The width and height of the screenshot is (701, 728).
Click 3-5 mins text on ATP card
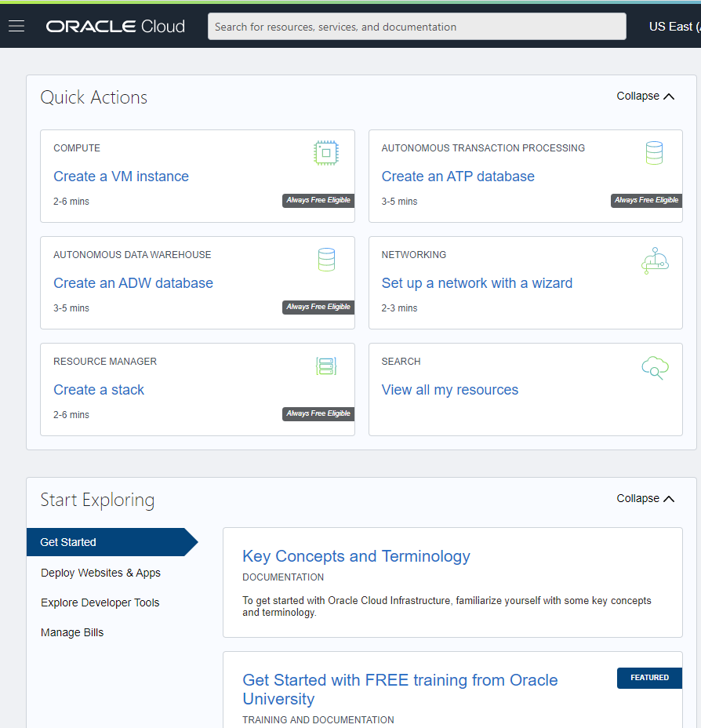(399, 202)
